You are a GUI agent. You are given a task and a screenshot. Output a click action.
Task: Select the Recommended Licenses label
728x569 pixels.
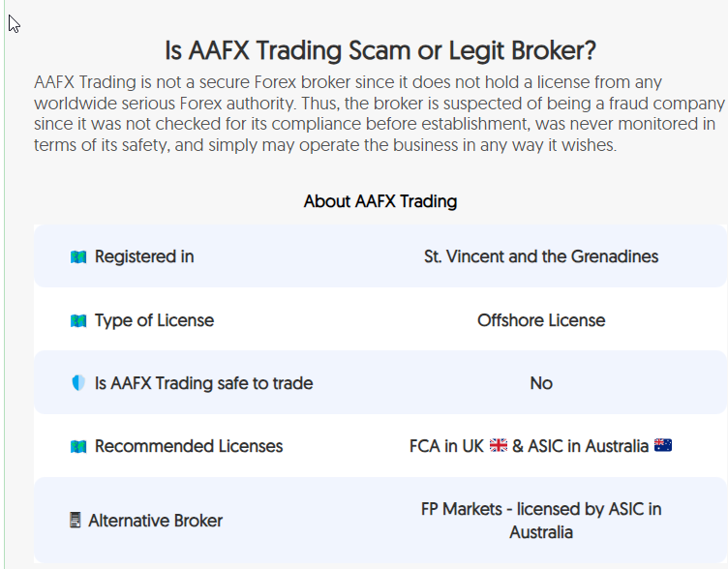pos(189,446)
